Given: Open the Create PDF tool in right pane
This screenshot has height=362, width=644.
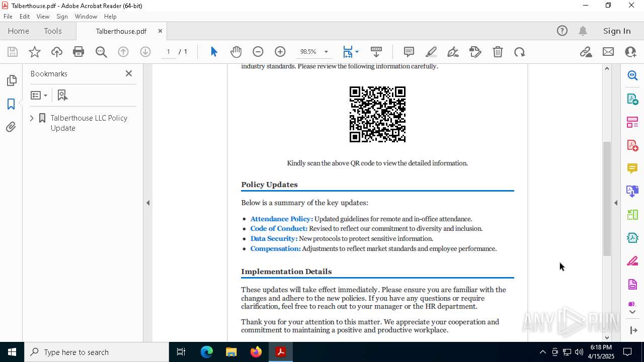Looking at the screenshot, I should 632,145.
